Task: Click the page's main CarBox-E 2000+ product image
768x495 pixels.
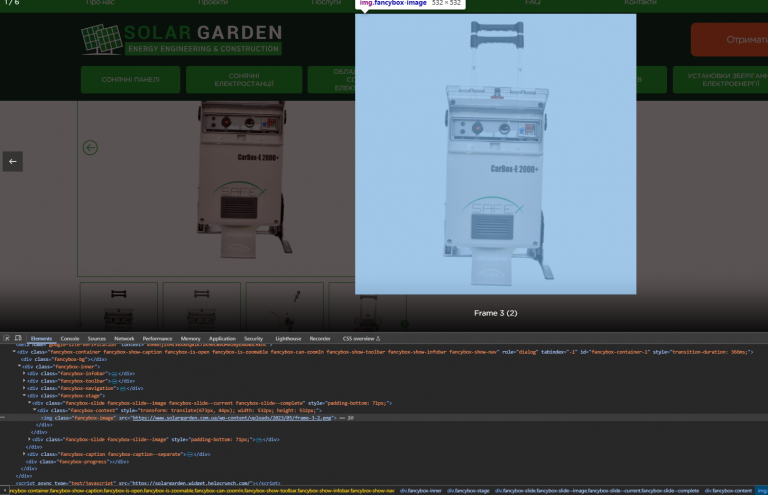Action: [241, 179]
